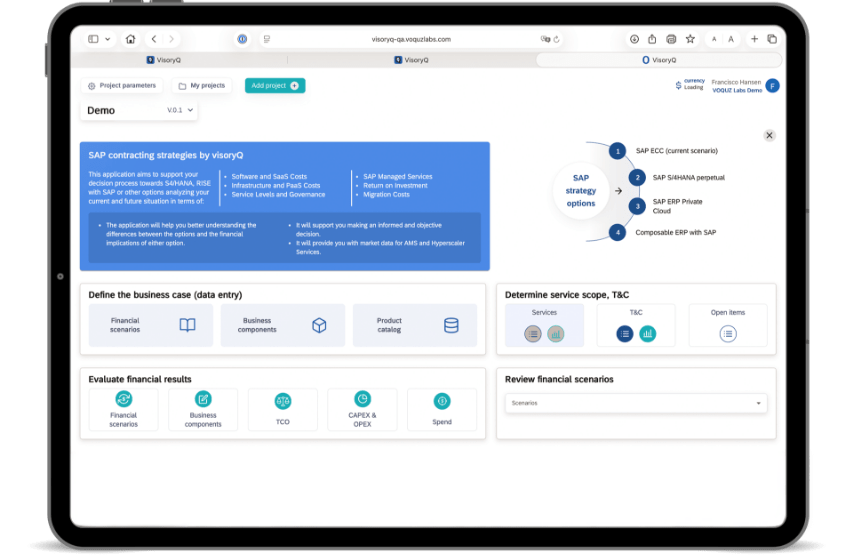Open the Spend results tile

[442, 410]
